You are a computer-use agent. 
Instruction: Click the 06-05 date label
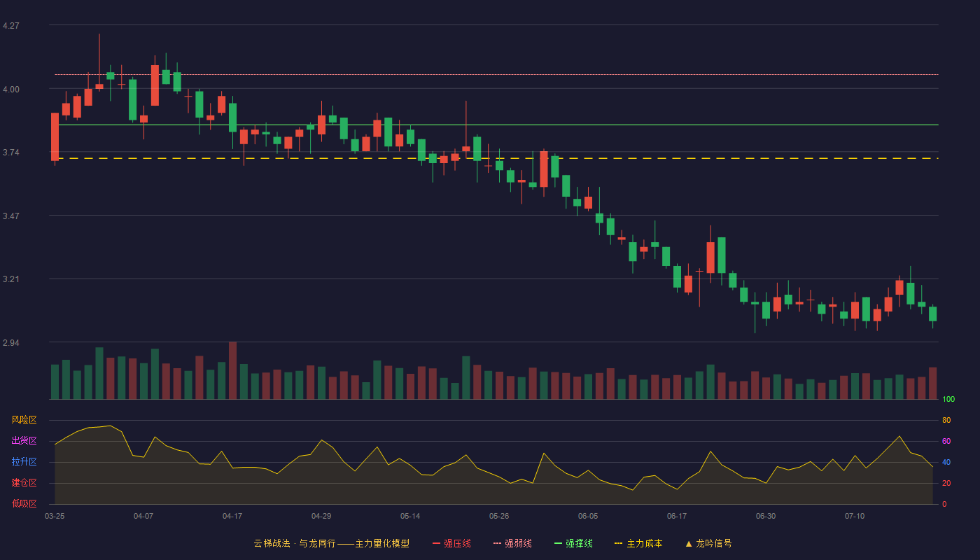click(588, 516)
